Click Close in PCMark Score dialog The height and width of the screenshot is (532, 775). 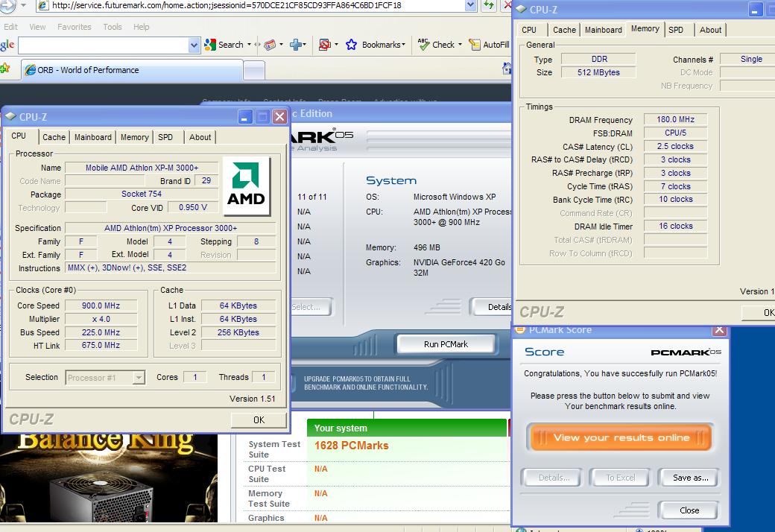689,510
